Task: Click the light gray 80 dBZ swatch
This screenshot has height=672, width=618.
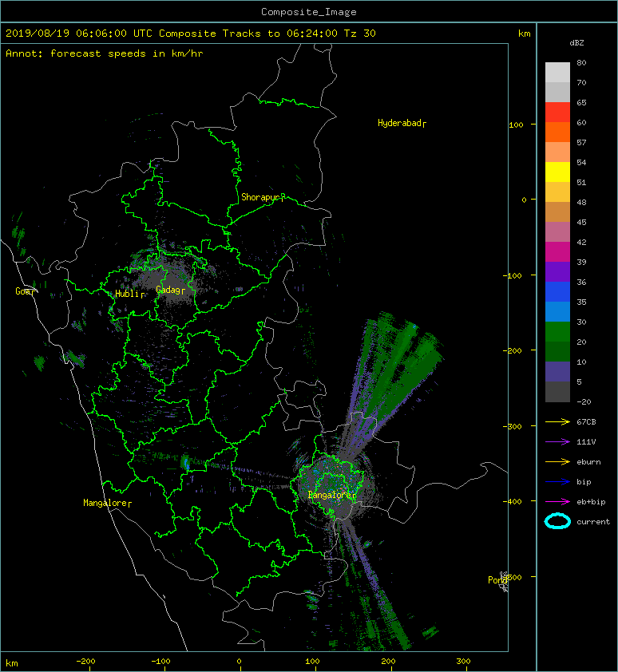Action: point(557,73)
